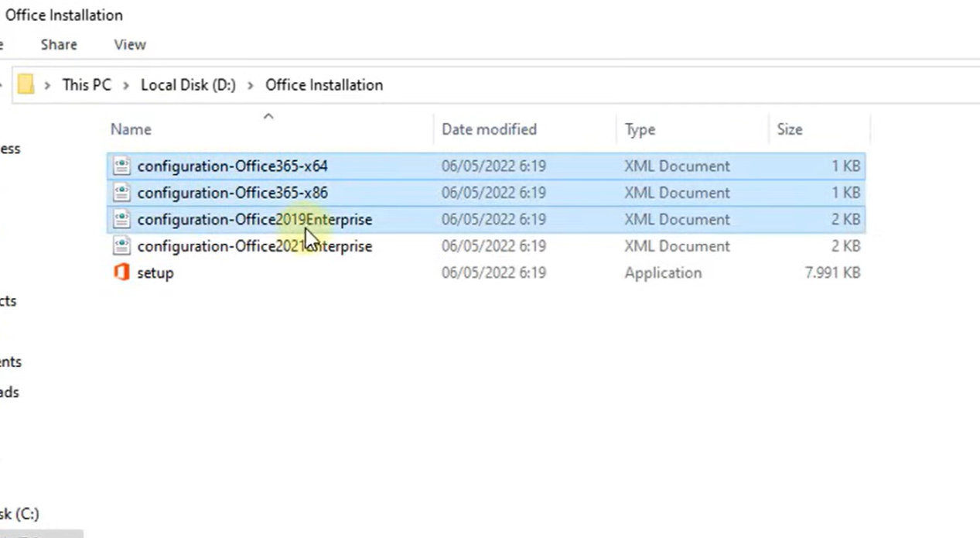Viewport: 980px width, 538px height.
Task: Click the Office setup application icon
Action: 121,272
